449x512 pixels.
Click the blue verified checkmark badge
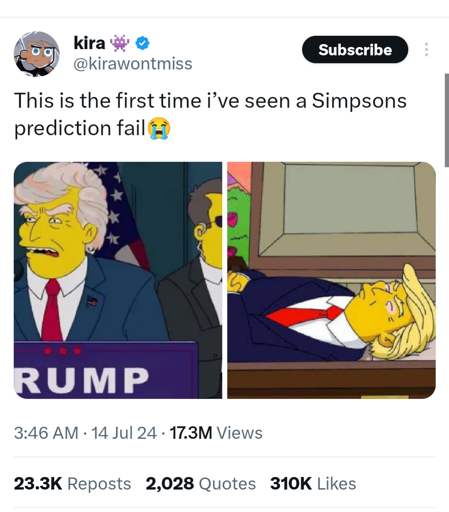[143, 43]
